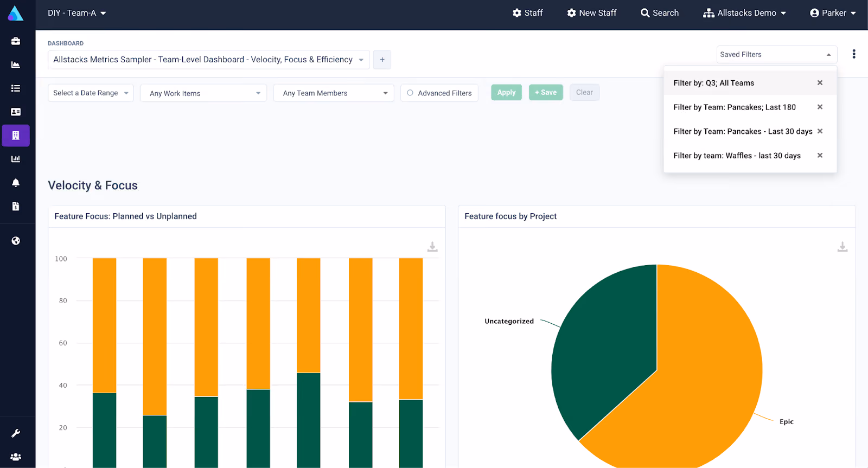Expand the DIY - Team-A selector

(77, 13)
